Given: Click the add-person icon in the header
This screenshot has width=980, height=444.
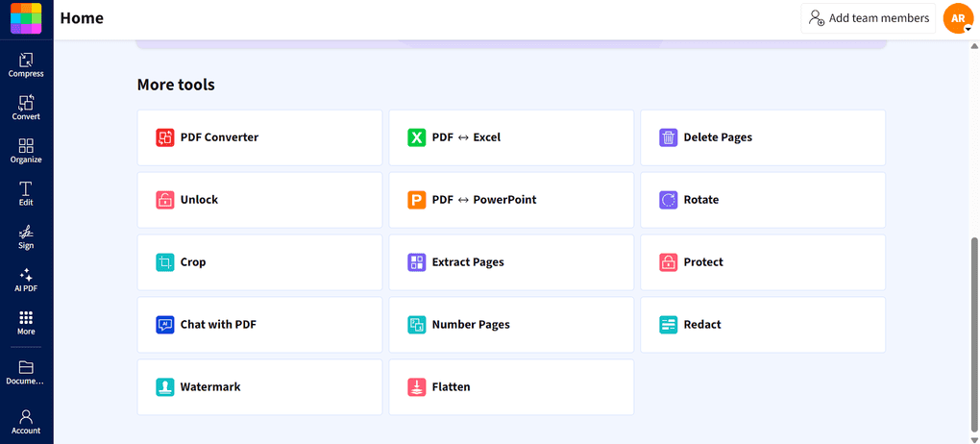Looking at the screenshot, I should 817,18.
